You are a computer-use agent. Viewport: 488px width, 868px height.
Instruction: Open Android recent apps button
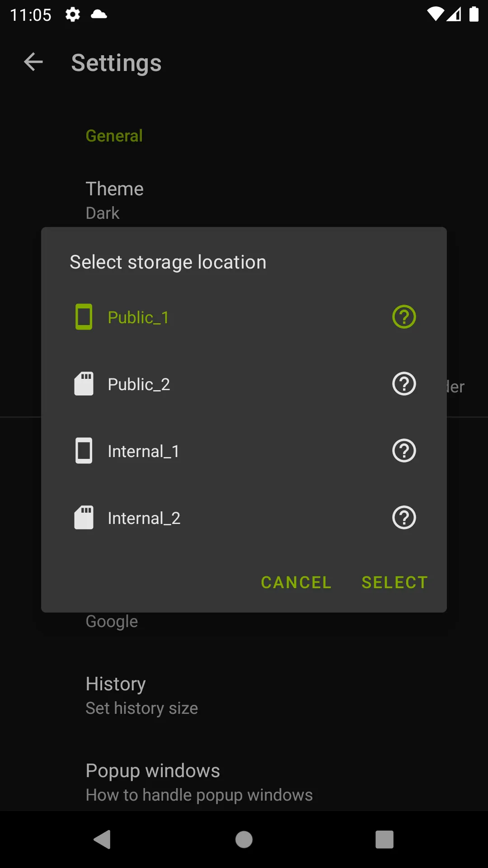pos(384,840)
